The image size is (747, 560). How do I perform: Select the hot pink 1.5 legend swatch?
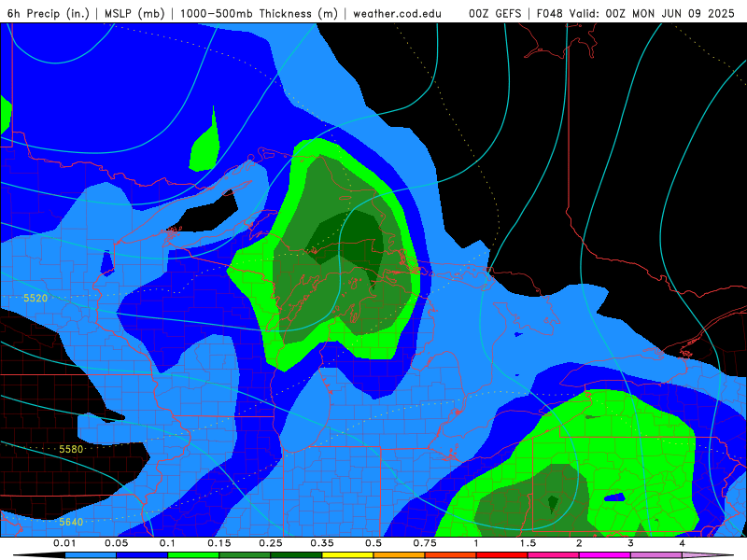click(x=554, y=555)
